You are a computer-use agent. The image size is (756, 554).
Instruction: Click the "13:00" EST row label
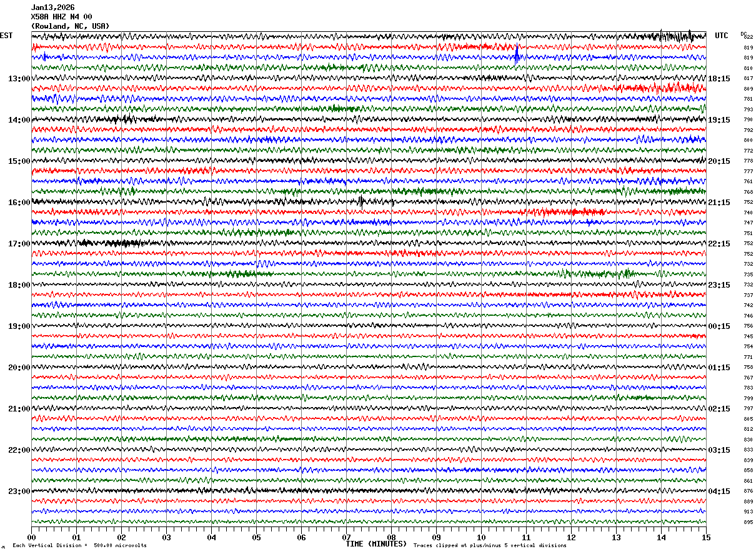click(19, 79)
